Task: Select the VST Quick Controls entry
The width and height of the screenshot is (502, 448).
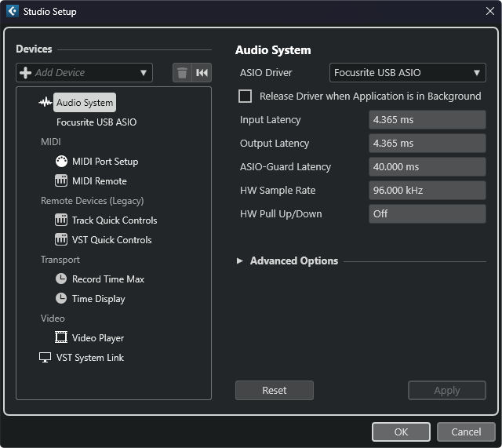Action: click(x=111, y=240)
